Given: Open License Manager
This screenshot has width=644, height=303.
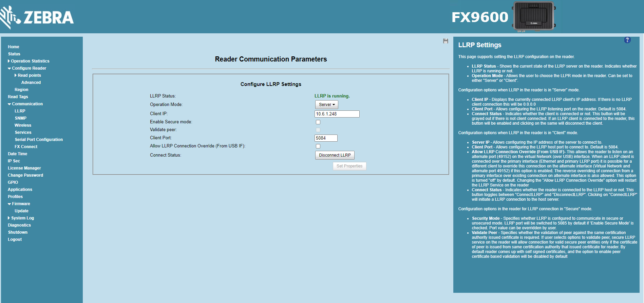Looking at the screenshot, I should click(24, 168).
